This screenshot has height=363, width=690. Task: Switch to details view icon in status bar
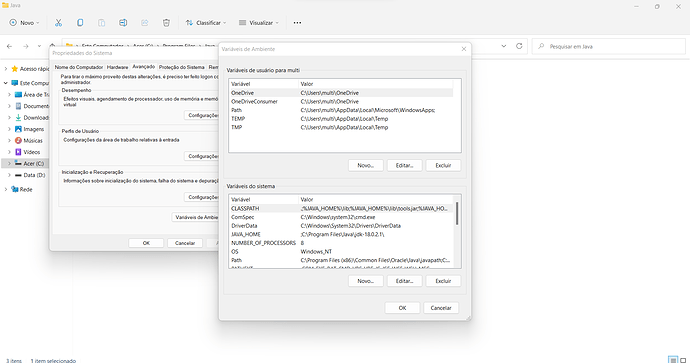tap(673, 359)
